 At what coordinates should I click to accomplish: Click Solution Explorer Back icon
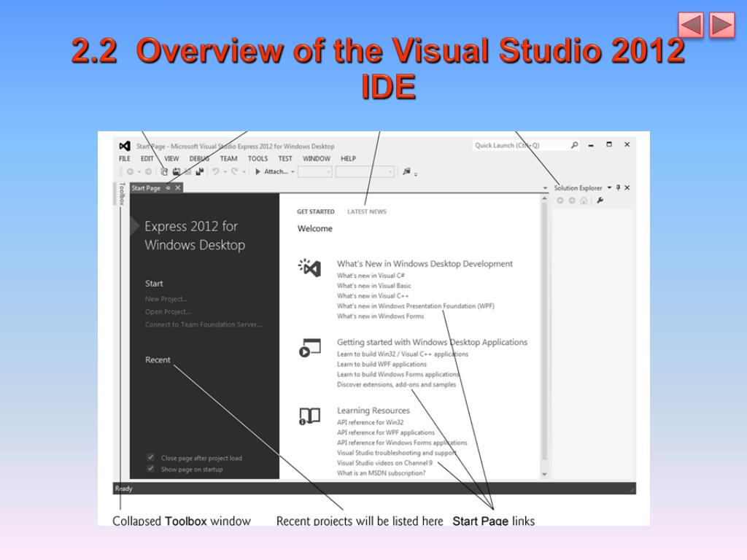pyautogui.click(x=560, y=201)
